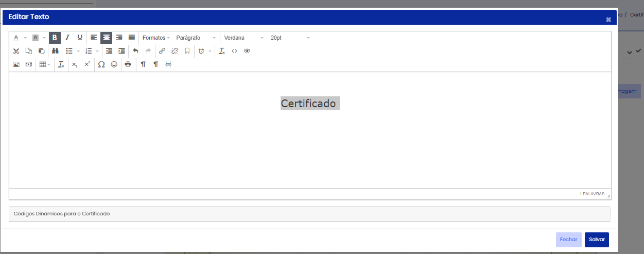Undo the last action
This screenshot has height=254, width=644.
tap(135, 51)
